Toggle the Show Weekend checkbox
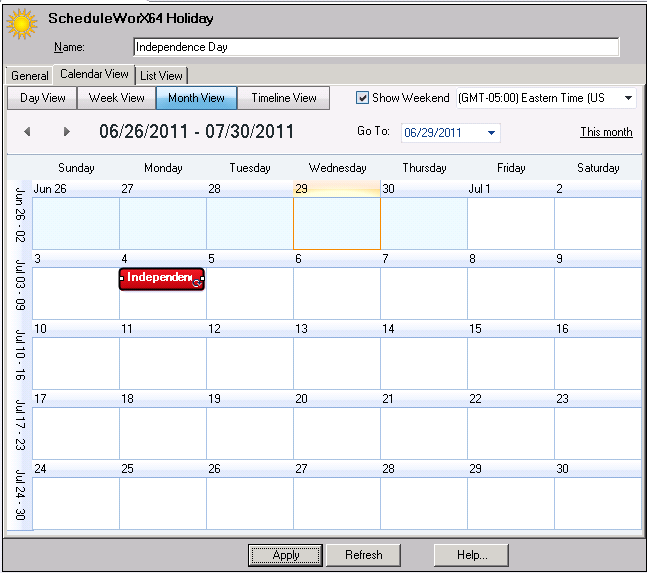The width and height of the screenshot is (647, 573). coord(363,98)
